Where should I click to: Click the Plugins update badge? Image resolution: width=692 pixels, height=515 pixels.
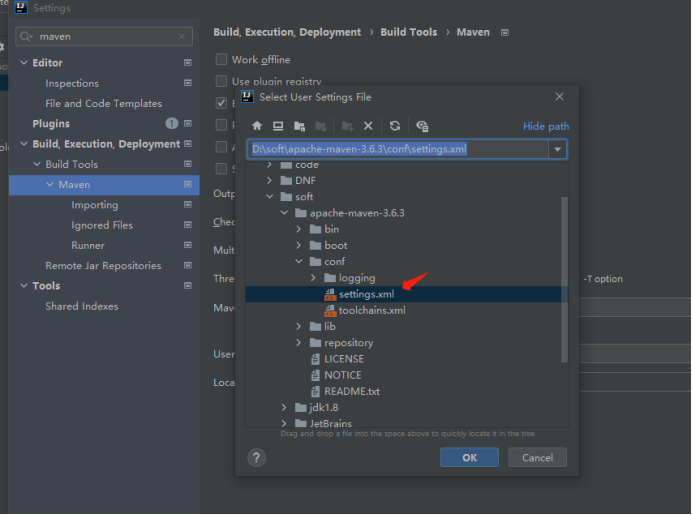tap(172, 124)
